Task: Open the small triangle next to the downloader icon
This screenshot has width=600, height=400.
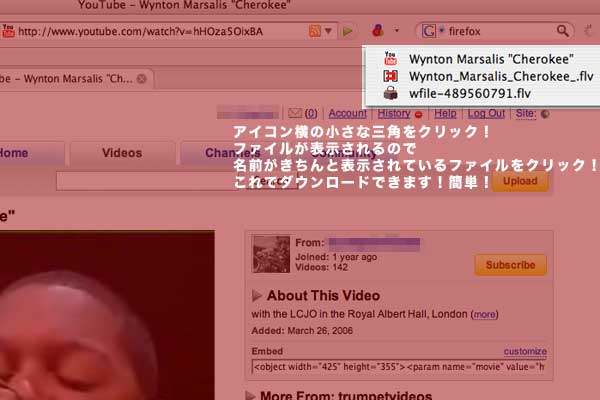Action: tap(397, 31)
